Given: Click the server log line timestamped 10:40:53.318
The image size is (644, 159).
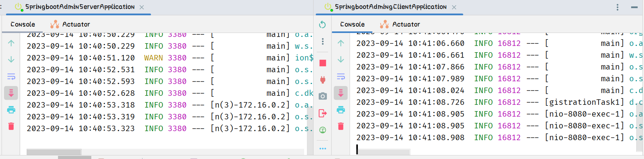Looking at the screenshot, I should click(x=170, y=105).
